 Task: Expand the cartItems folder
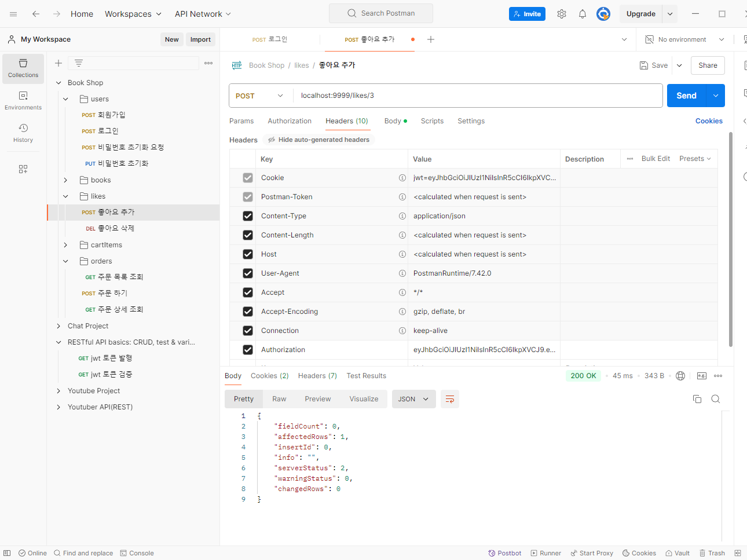click(65, 245)
